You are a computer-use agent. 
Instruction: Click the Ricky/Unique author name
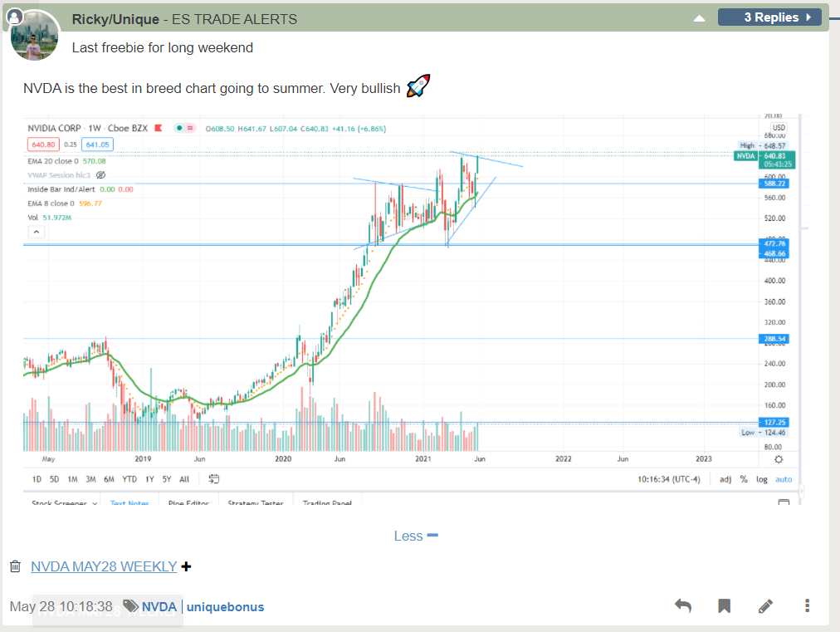click(x=115, y=19)
